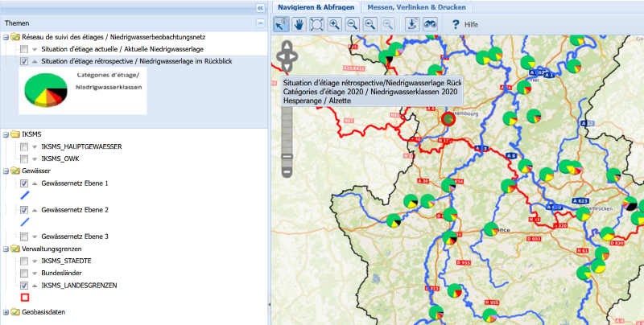Expand the Geobasisdaten folder
The height and width of the screenshot is (325, 644).
[x=6, y=311]
